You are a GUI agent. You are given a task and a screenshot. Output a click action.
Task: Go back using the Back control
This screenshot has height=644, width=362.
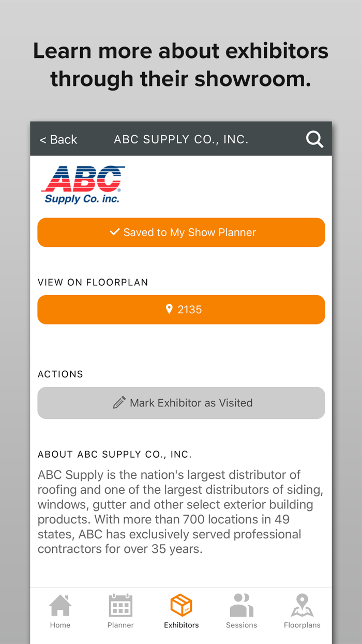click(x=58, y=139)
